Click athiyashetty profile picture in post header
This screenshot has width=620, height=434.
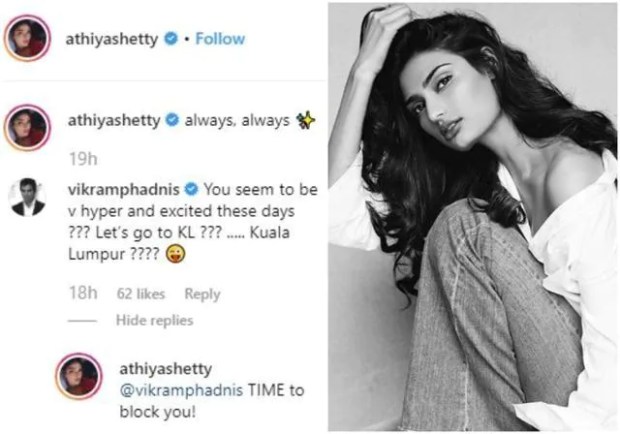point(27,38)
